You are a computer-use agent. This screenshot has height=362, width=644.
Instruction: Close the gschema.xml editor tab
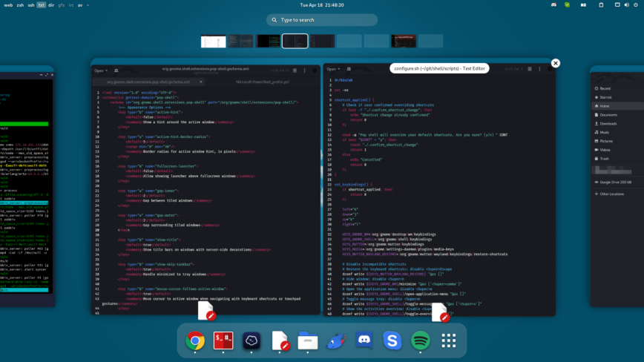(201, 82)
